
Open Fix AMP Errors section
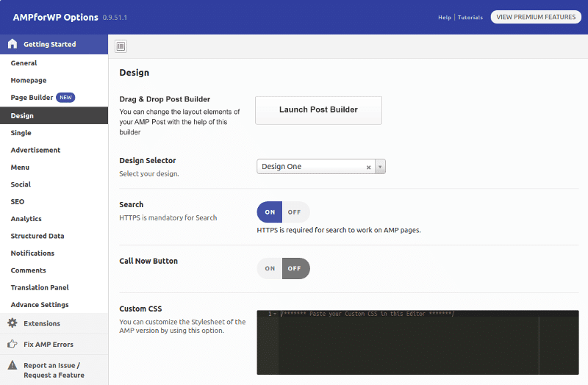point(54,344)
